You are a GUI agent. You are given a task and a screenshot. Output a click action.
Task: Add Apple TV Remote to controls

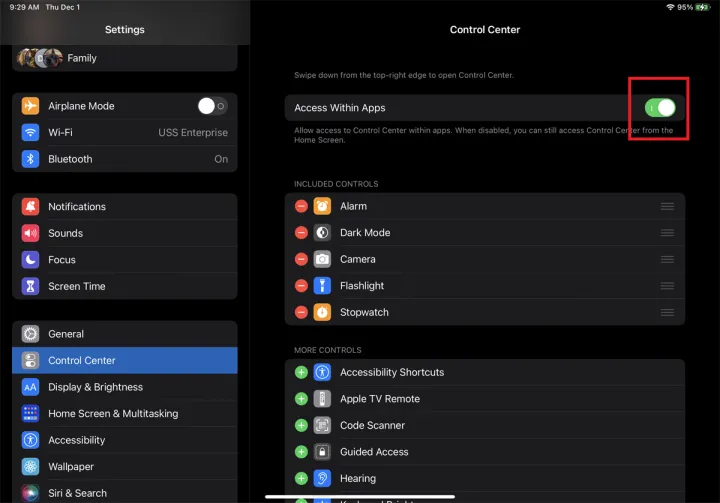coord(301,399)
